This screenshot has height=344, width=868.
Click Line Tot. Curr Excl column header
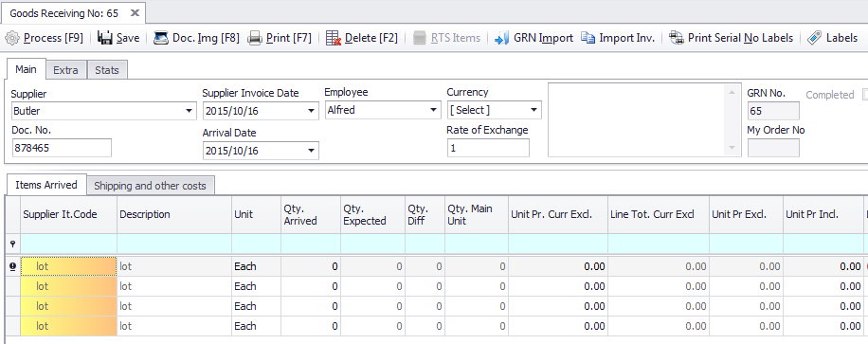[x=659, y=214]
